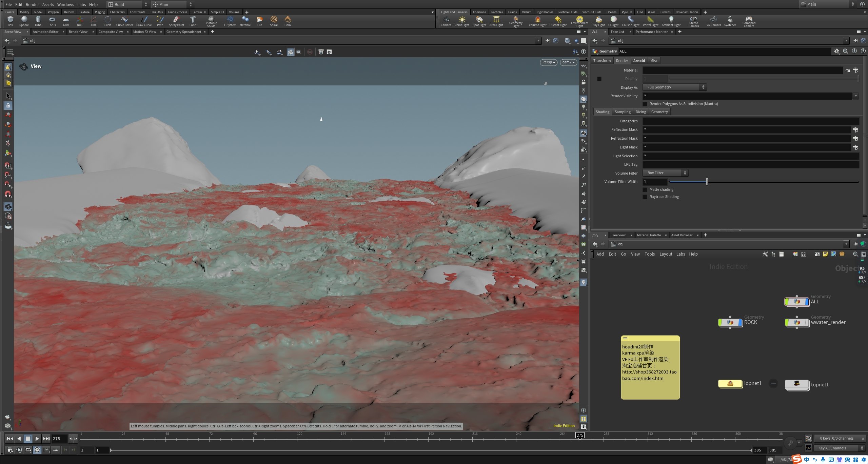Click the Volume Filter Width slider
The image size is (868, 464).
pos(707,182)
